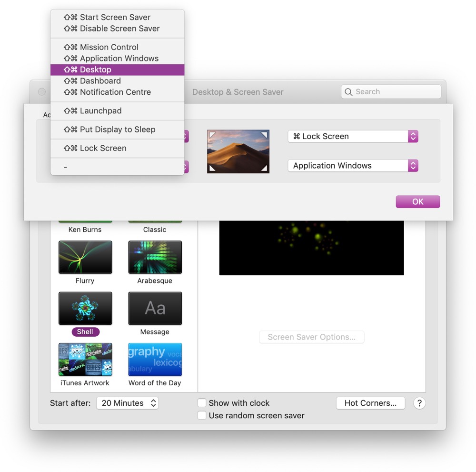Choose Lock Screen in the popup menu
This screenshot has width=476, height=472.
(x=117, y=148)
